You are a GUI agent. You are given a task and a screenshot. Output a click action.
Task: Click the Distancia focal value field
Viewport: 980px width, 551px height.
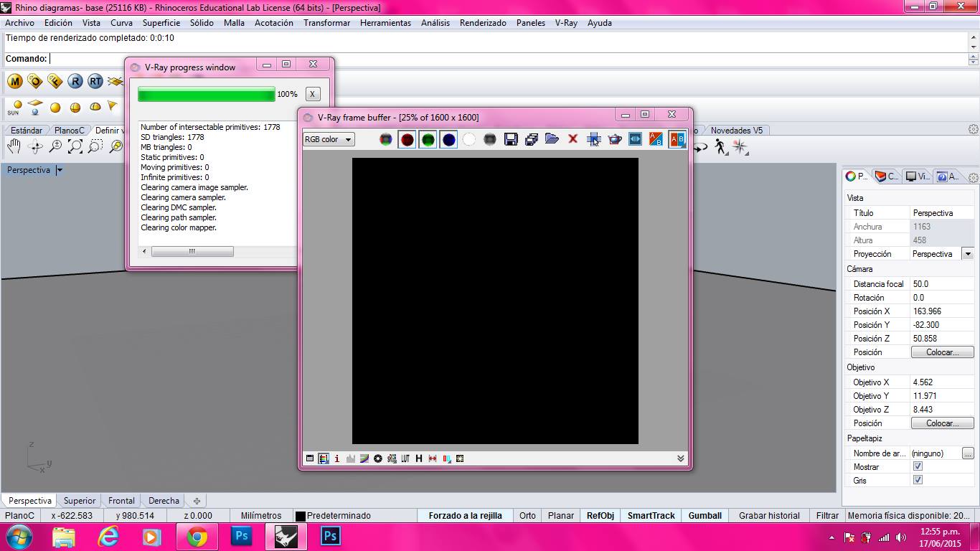point(942,284)
